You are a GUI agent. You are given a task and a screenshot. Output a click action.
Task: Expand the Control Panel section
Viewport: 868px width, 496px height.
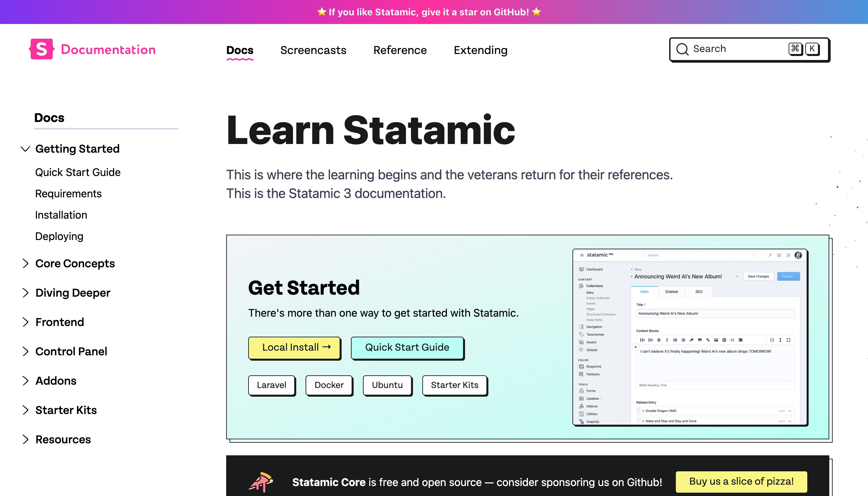pyautogui.click(x=25, y=351)
